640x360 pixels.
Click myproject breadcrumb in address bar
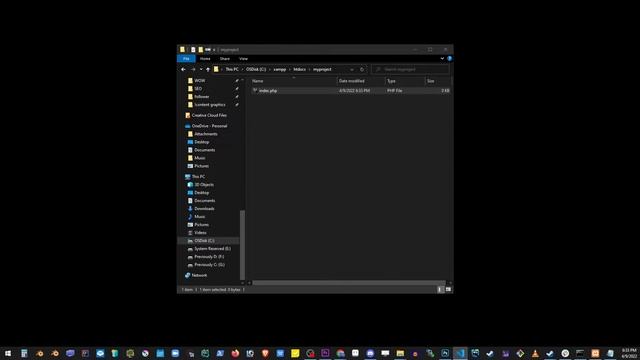tap(322, 69)
